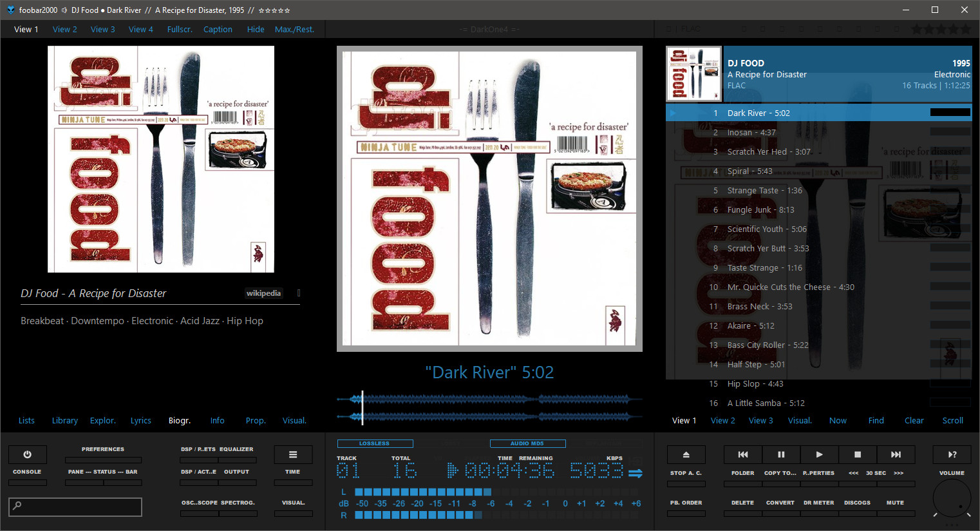Click the magnifier icon in the search box
The width and height of the screenshot is (980, 531).
pos(17,506)
